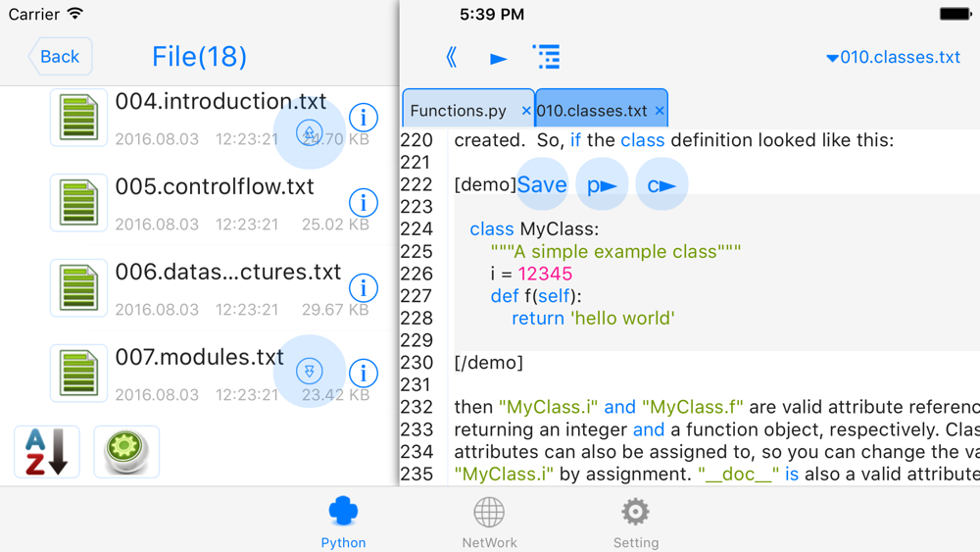Select the 004.introduction.txt file name
This screenshot has width=980, height=552.
(220, 101)
